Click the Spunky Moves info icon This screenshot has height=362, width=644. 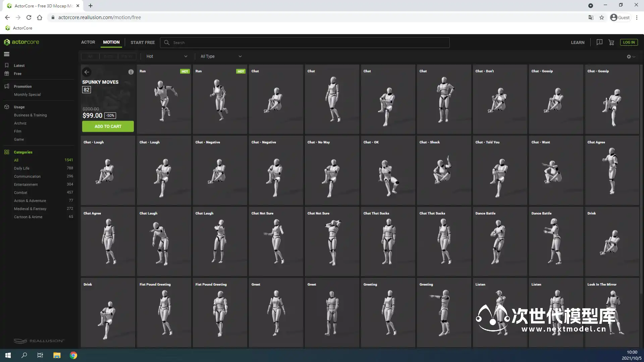131,72
